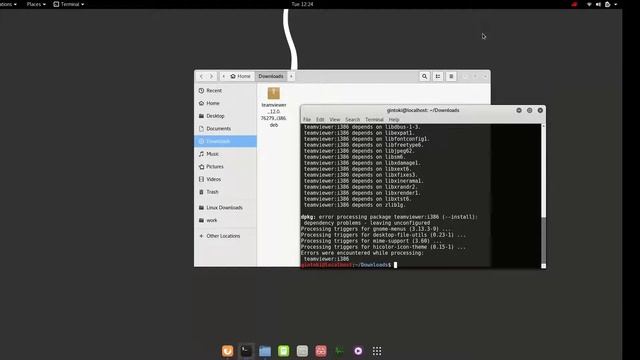Go forward in the file manager

point(211,76)
